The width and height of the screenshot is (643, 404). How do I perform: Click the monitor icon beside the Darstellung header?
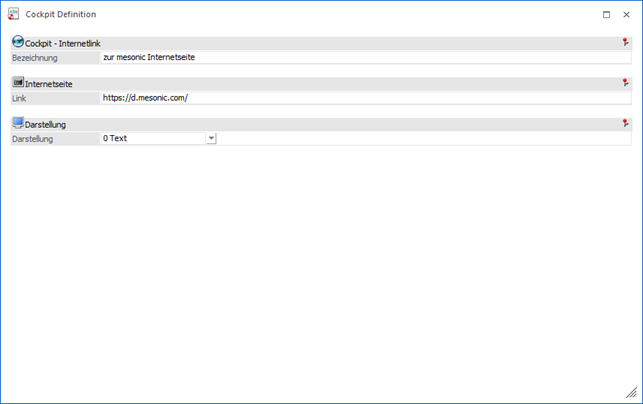[x=18, y=124]
